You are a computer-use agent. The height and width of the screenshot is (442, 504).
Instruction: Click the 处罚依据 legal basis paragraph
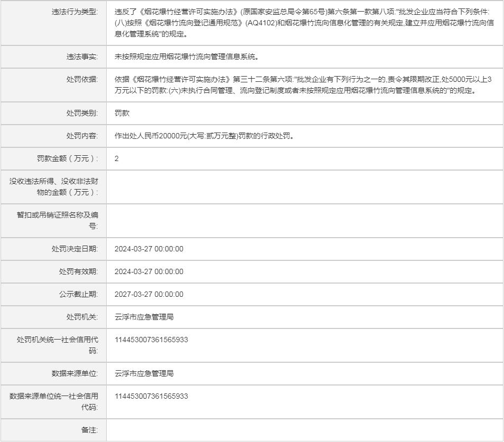(304, 85)
